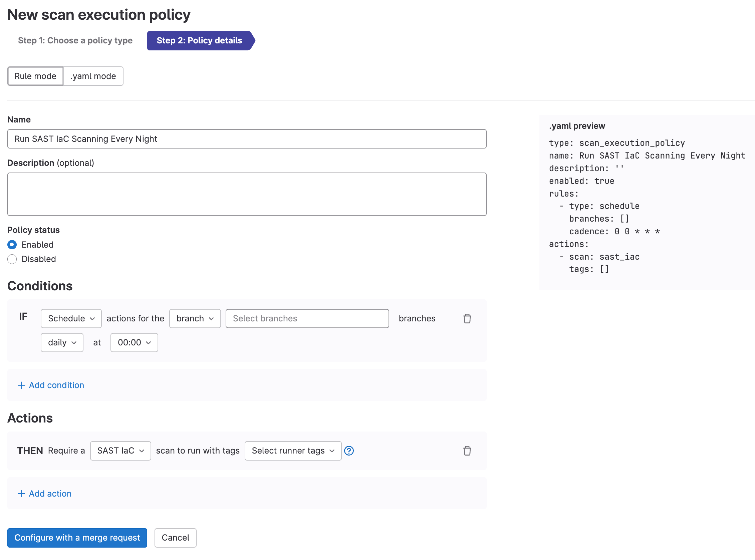Click the Description text area
The image size is (755, 560).
(246, 194)
